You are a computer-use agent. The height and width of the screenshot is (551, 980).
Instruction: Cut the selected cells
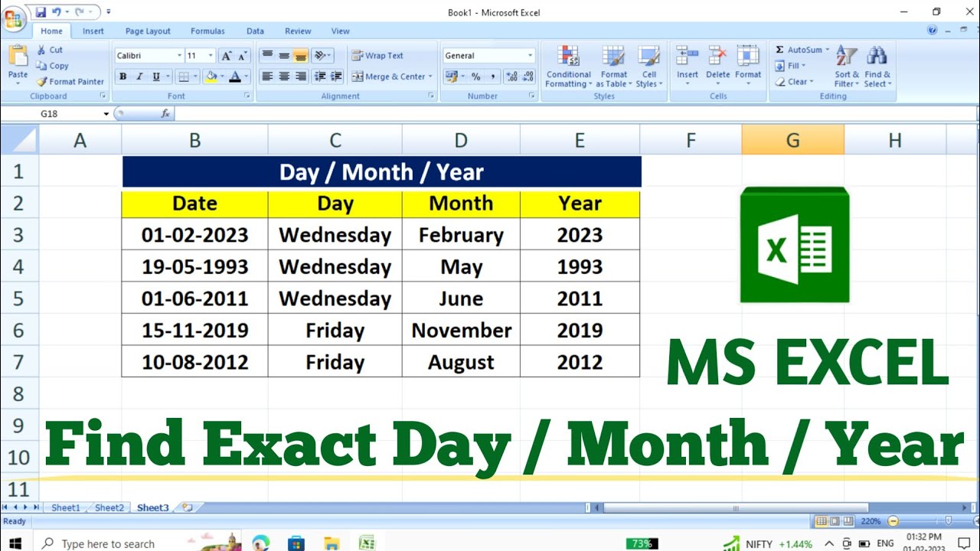[x=50, y=50]
